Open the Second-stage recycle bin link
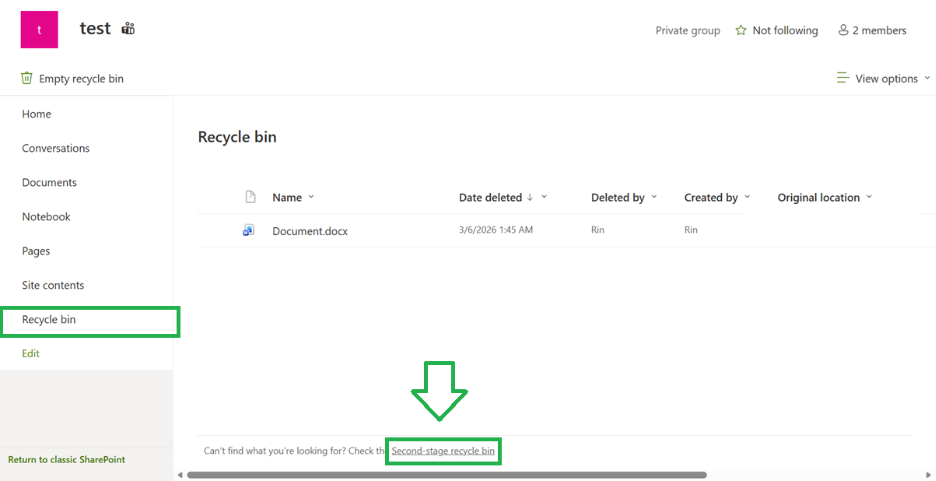936x481 pixels. tap(443, 451)
